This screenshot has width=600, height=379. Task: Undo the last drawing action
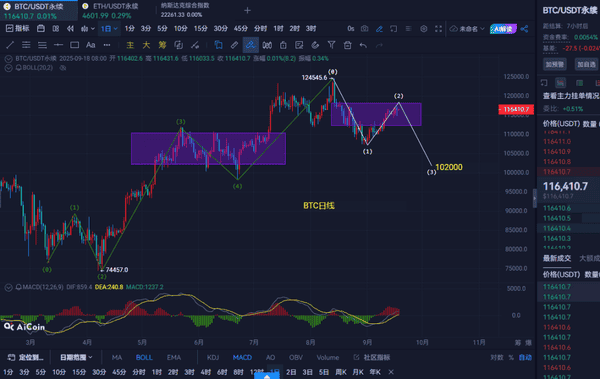[x=363, y=45]
